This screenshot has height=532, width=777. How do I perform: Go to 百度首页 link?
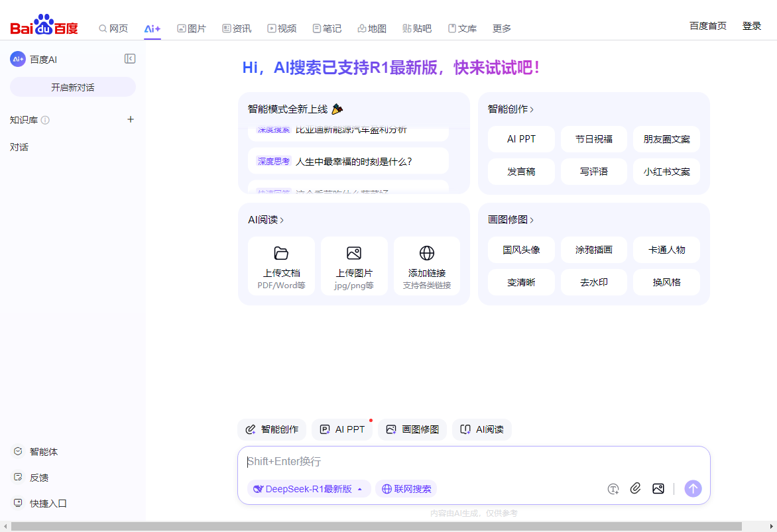coord(708,26)
